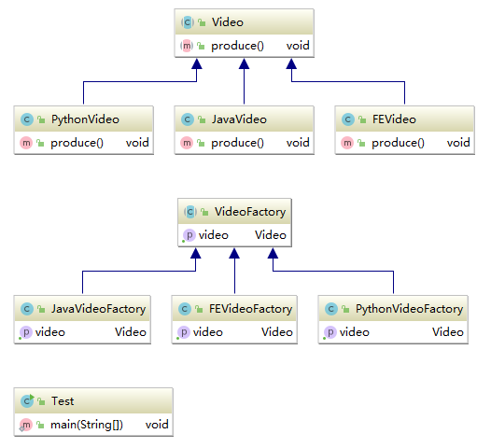Select the Test class title
491x448 pixels.
(63, 401)
